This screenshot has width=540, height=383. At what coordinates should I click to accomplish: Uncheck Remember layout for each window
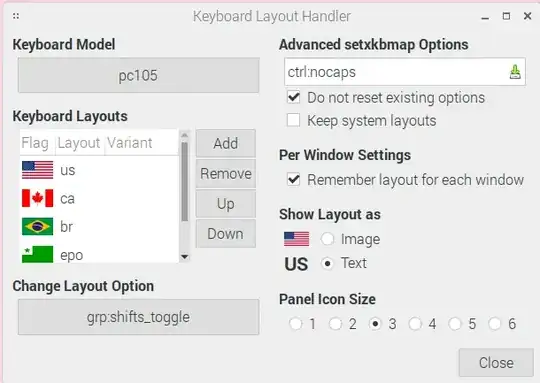pyautogui.click(x=293, y=179)
